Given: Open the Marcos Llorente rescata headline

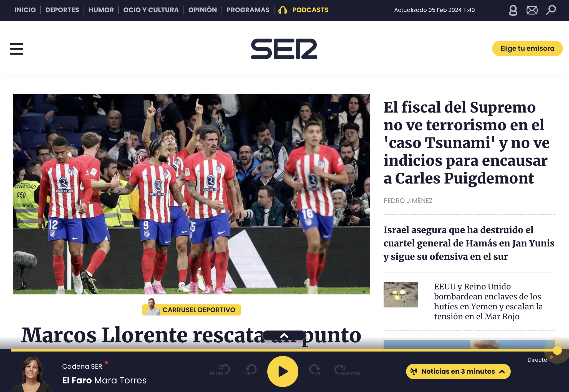Looking at the screenshot, I should click(x=192, y=335).
